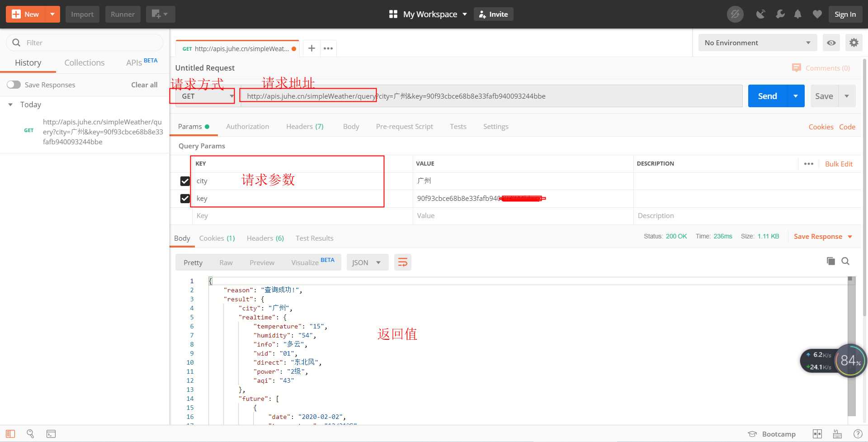
Task: Click Sign In
Action: coord(845,14)
